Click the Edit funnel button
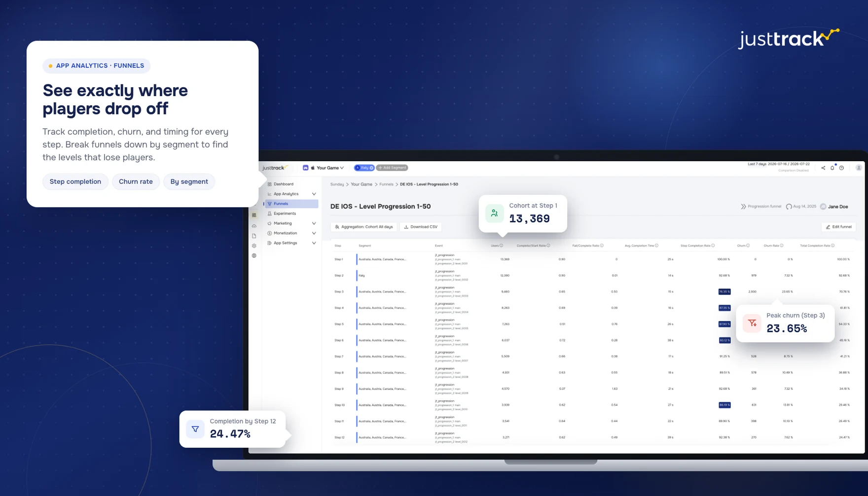Screen dimensions: 868x496 (x=839, y=227)
